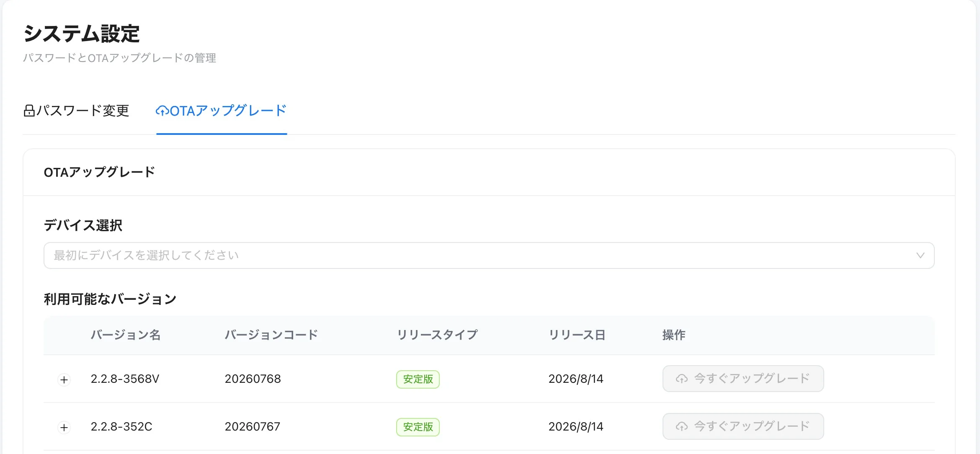Click 今すぐアップグレード for version 2.2.8-352C
Image resolution: width=980 pixels, height=454 pixels.
[x=743, y=426]
